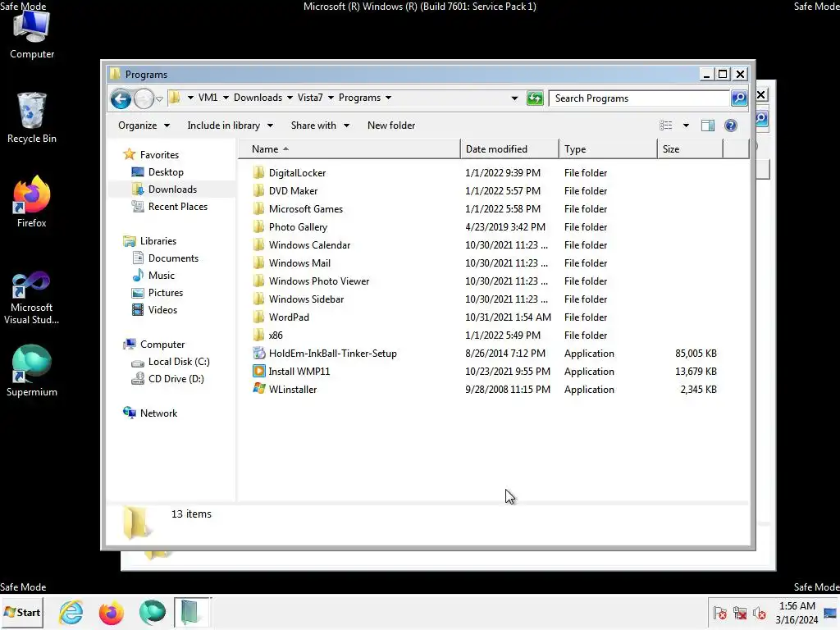Open the Start menu
This screenshot has width=840, height=630.
(x=22, y=612)
